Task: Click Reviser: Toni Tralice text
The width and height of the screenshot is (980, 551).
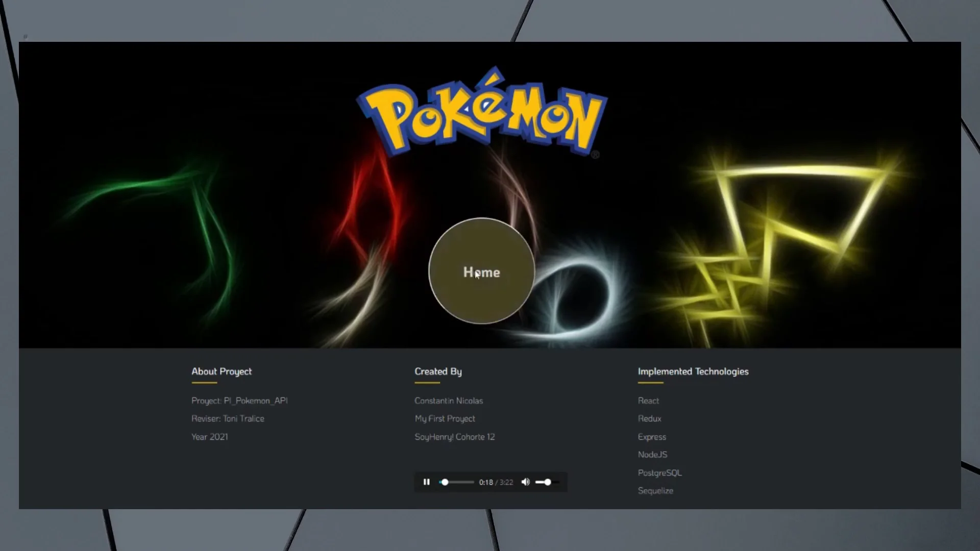Action: point(228,418)
